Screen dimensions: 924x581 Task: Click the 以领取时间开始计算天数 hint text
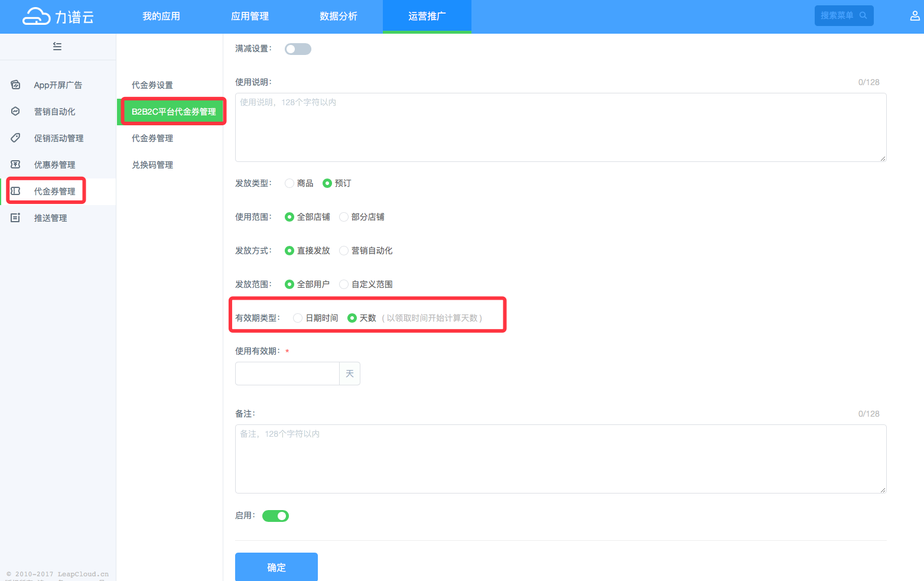pyautogui.click(x=432, y=318)
